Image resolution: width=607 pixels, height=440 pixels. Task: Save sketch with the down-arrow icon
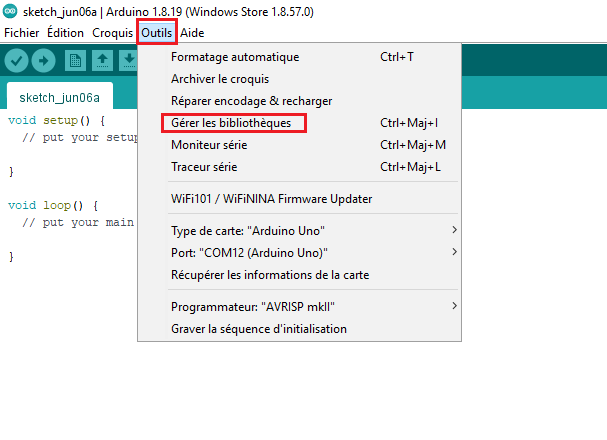tap(129, 61)
